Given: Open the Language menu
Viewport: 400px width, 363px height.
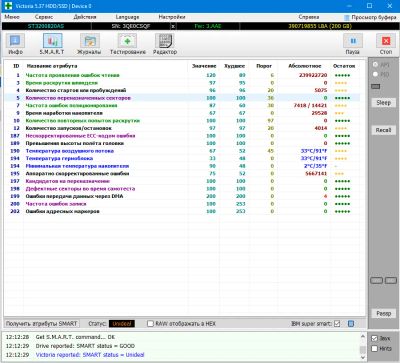Looking at the screenshot, I should click(x=127, y=17).
